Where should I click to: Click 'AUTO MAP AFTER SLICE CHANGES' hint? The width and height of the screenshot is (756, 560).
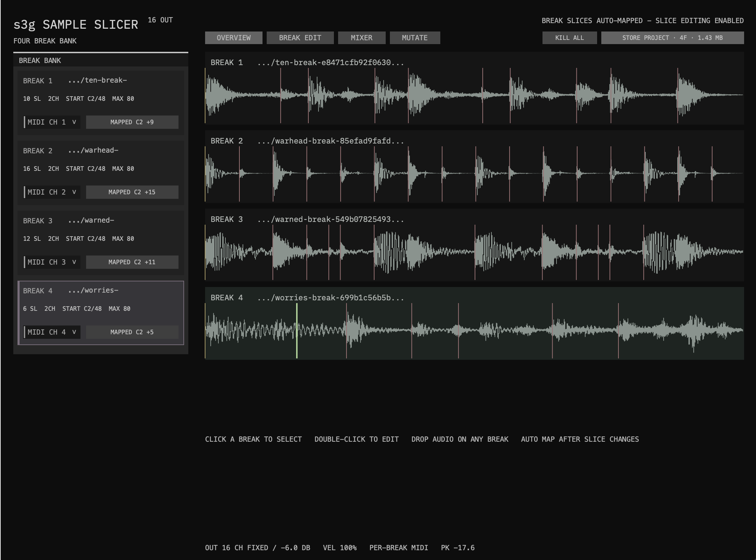pyautogui.click(x=580, y=439)
